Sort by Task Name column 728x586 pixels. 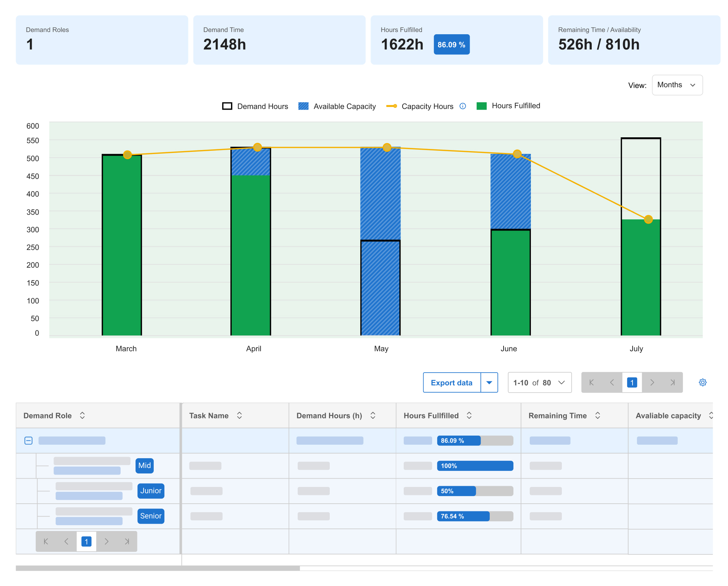pos(239,416)
